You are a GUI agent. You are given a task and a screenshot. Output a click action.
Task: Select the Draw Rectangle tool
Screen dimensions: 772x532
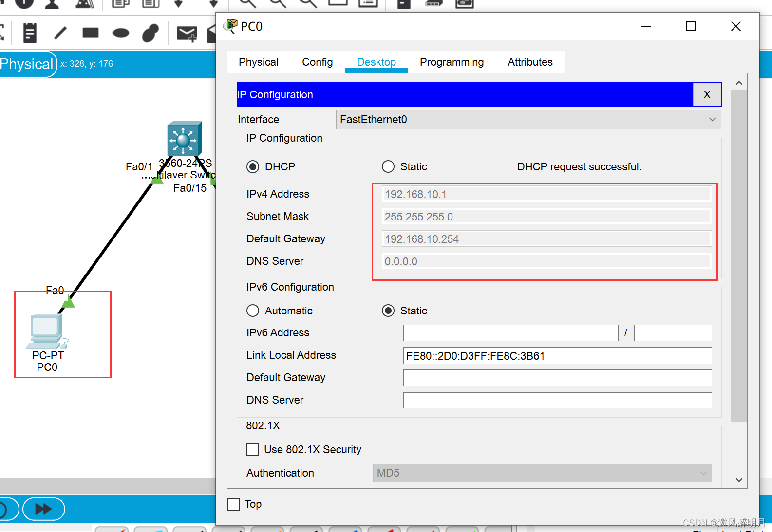[91, 33]
